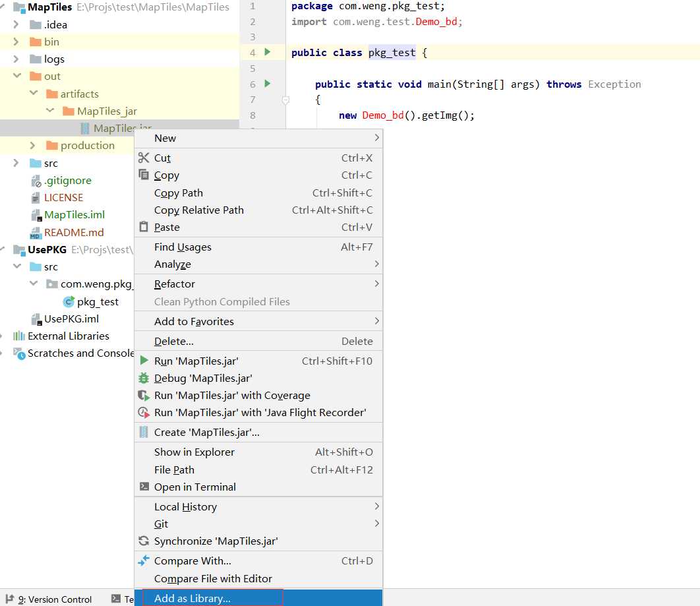Screen dimensions: 700x606
Task: Collapse the out folder
Action: tap(17, 75)
